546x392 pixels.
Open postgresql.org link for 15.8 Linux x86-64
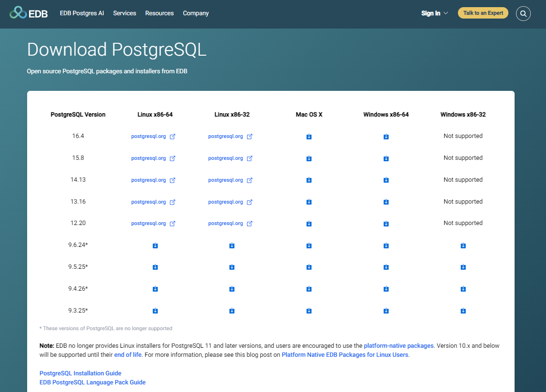(153, 158)
